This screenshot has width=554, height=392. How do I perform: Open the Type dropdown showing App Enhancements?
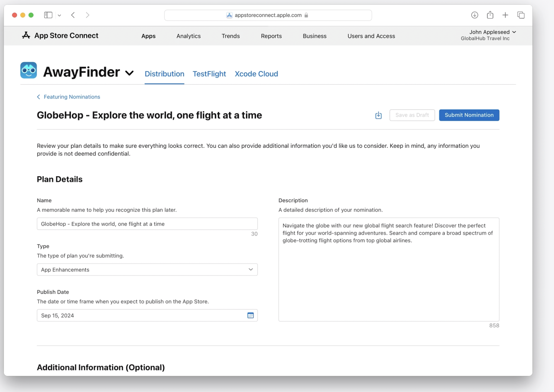147,269
